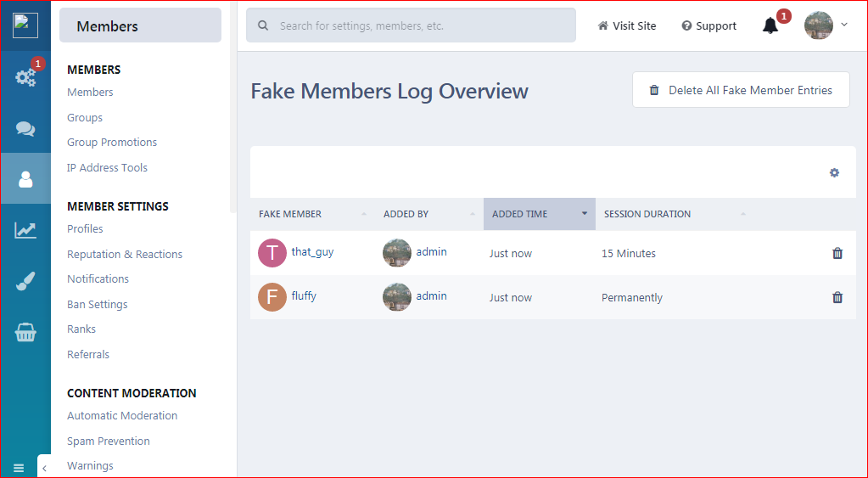Focus the settings and members search field

[x=411, y=25]
